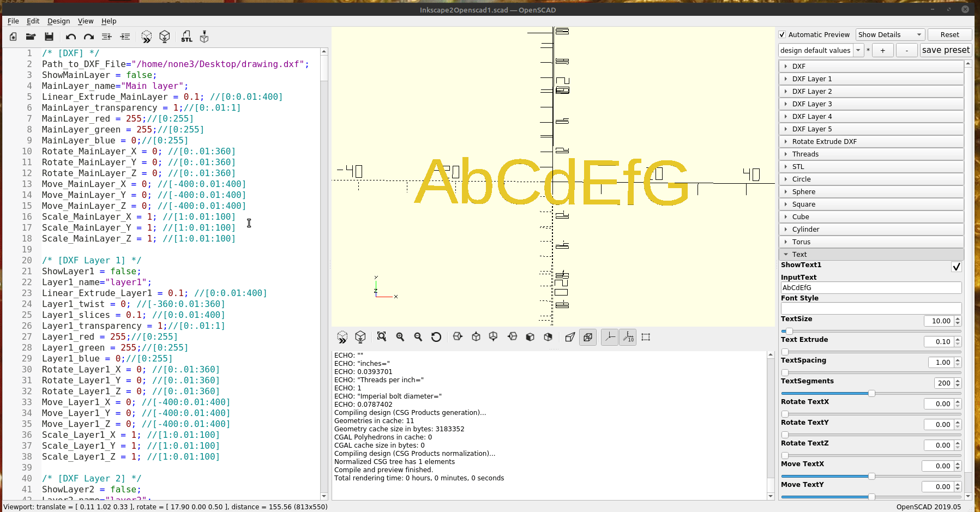Click the save preset button
The height and width of the screenshot is (512, 980).
pos(946,50)
